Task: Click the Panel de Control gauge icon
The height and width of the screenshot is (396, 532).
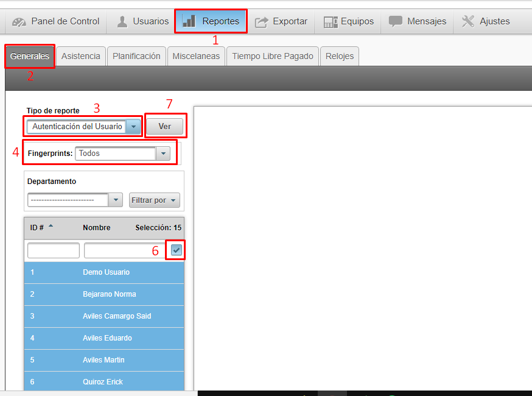Action: [x=19, y=22]
